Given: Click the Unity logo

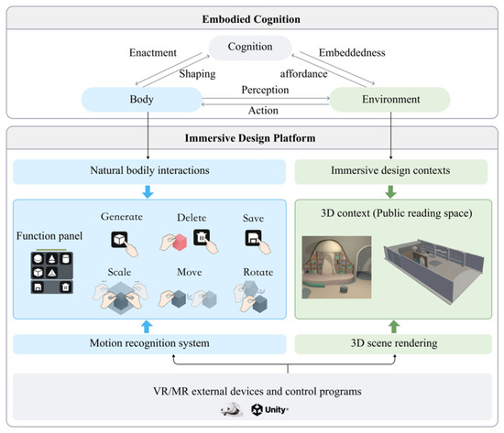Looking at the screenshot, I should click(269, 410).
